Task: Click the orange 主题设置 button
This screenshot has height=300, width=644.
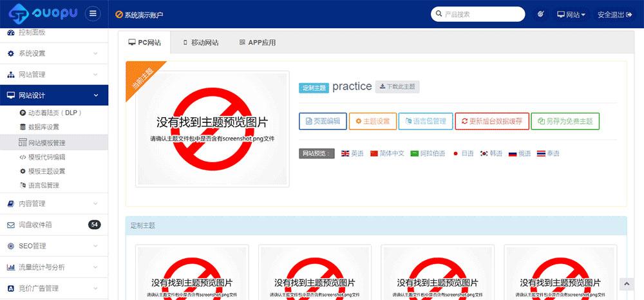Action: tap(372, 121)
